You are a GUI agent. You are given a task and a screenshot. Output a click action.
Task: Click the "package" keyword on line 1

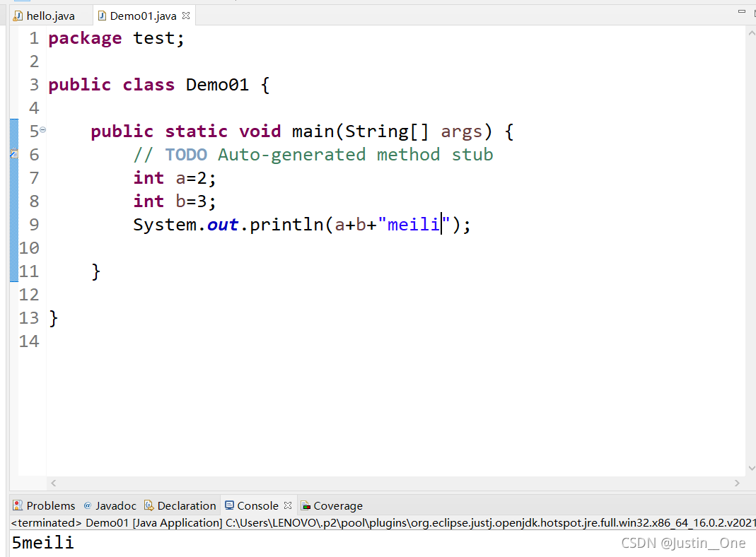[x=85, y=39]
